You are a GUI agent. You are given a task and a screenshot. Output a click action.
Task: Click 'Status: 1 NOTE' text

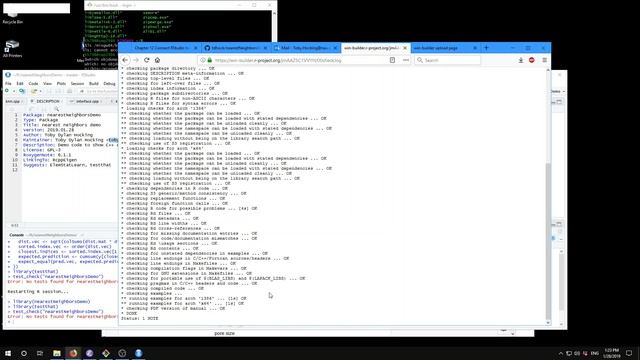140,318
